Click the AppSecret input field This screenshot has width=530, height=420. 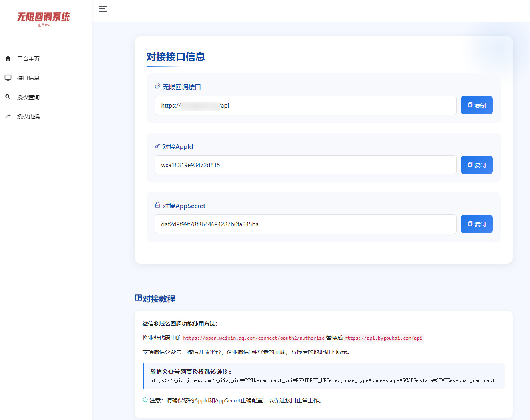305,224
